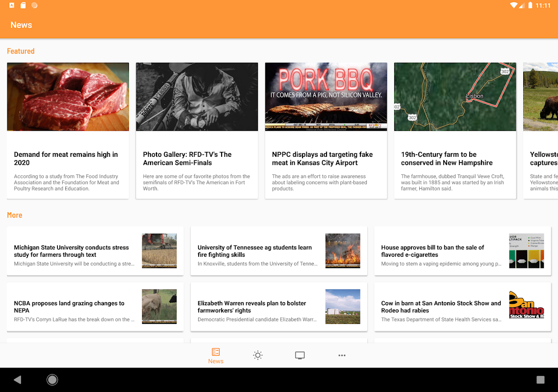This screenshot has width=558, height=392.
Task: Tap the SD card notification icon
Action: click(x=23, y=5)
